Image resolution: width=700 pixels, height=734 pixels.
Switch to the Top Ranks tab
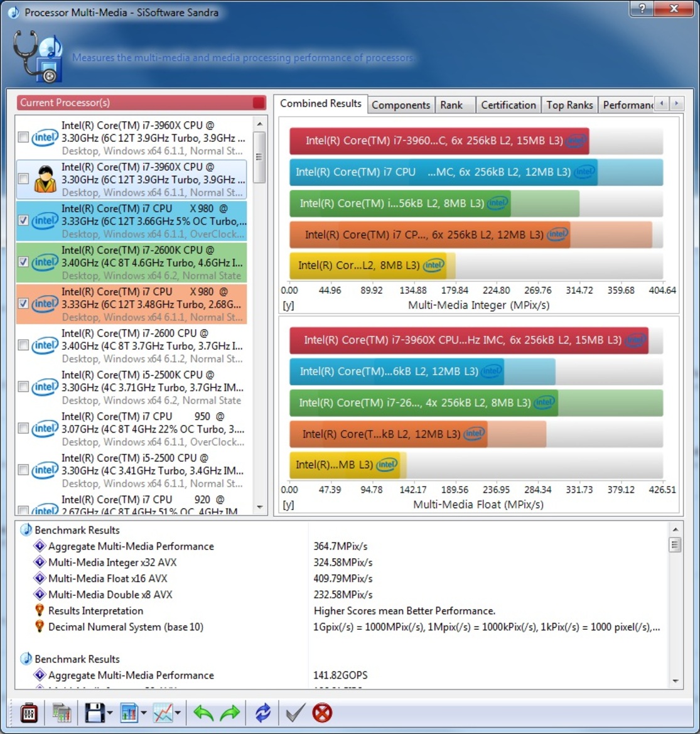569,105
